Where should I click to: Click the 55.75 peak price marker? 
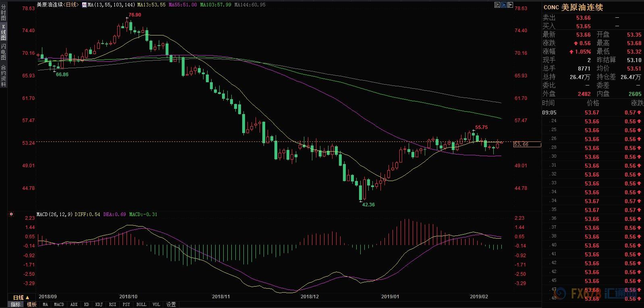pyautogui.click(x=481, y=127)
